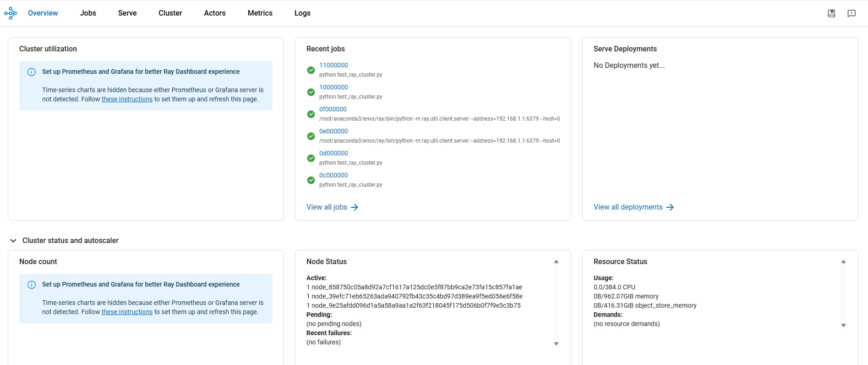Collapse Cluster status and autoscaler section

pyautogui.click(x=13, y=241)
